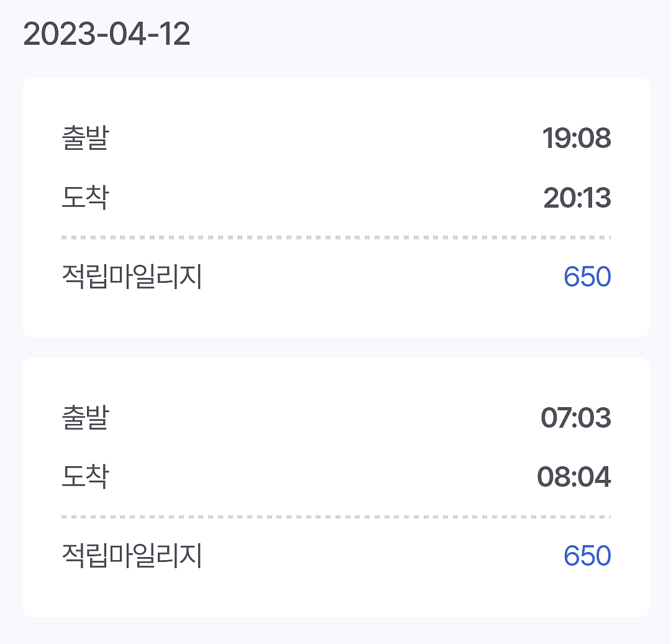
Task: Click the 도착 label on first card
Action: (x=84, y=198)
